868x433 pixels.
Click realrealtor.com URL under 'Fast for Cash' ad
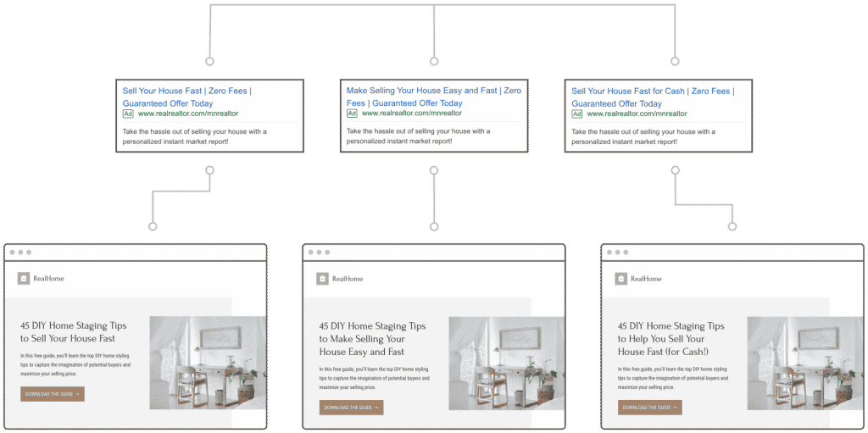pyautogui.click(x=637, y=114)
